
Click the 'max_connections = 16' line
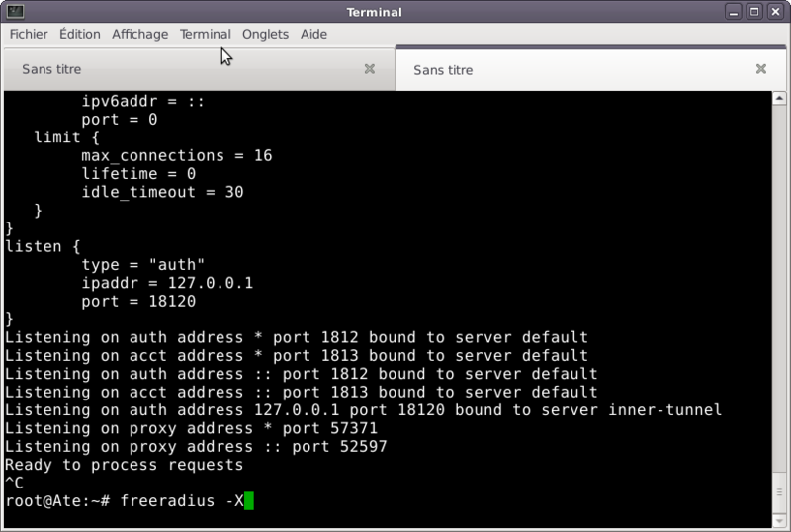click(x=177, y=156)
